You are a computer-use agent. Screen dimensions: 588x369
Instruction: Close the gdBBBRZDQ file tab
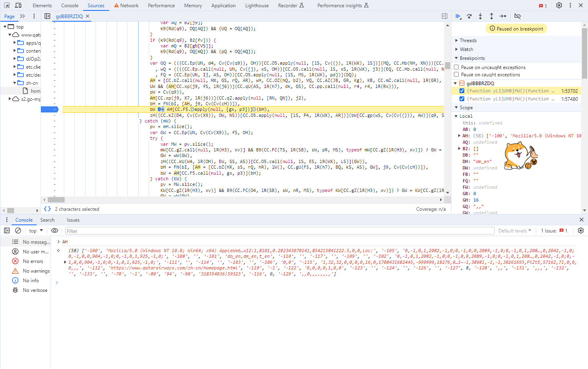point(88,16)
